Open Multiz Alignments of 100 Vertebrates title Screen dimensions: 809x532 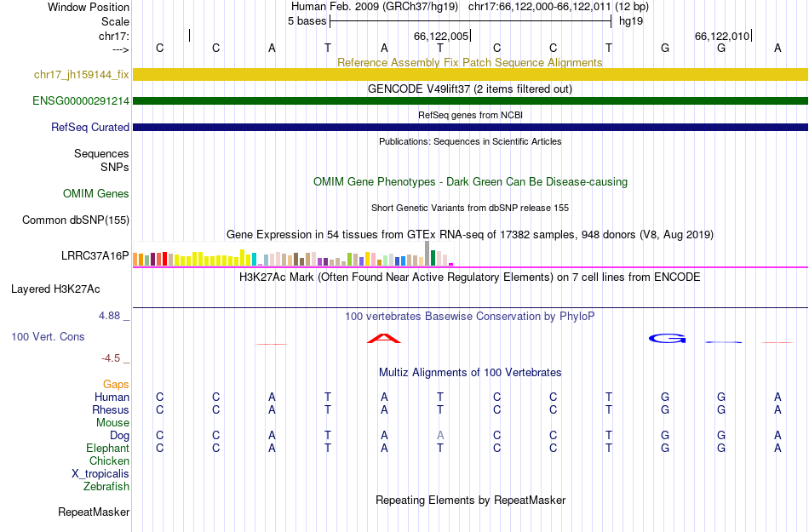point(470,372)
